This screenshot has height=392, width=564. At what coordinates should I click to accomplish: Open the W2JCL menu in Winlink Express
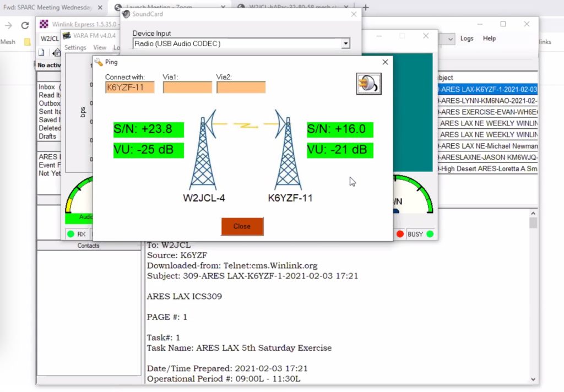49,39
